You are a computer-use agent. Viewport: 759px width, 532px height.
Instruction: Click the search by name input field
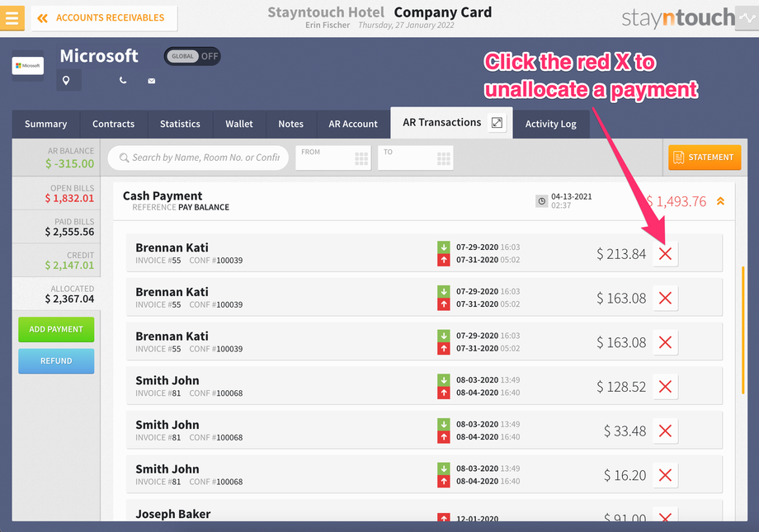(x=198, y=158)
